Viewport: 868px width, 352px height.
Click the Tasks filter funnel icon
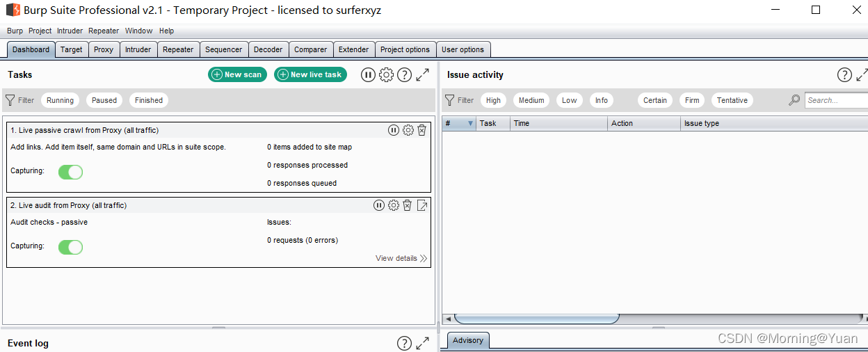coord(10,100)
